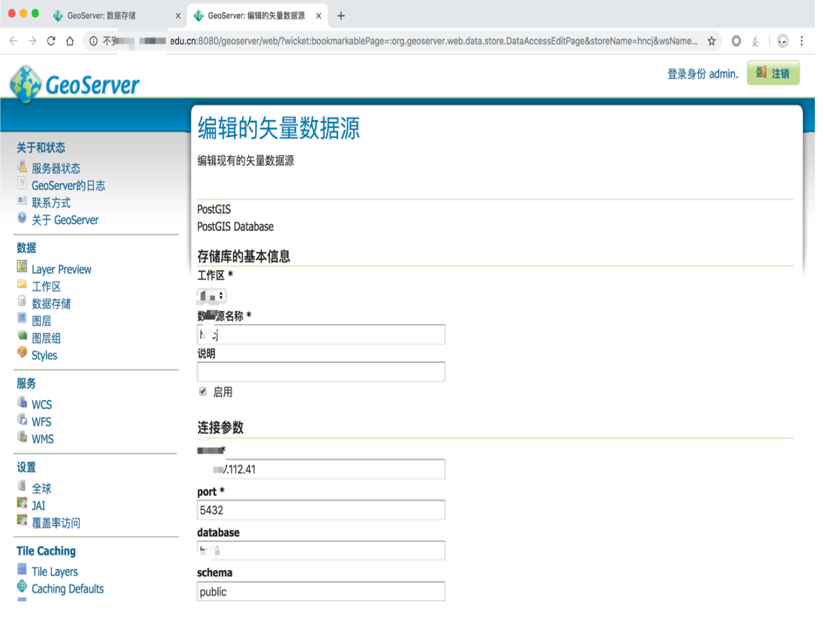Click the 数据存储 database icon
The width and height of the screenshot is (824, 644).
pos(22,302)
